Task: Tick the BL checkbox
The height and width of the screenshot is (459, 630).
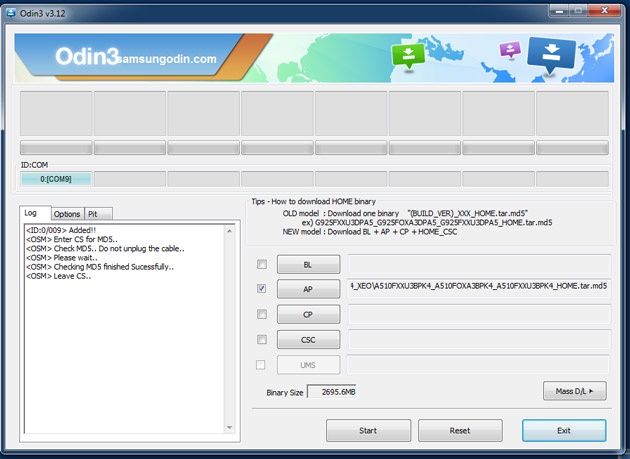Action: pos(262,264)
